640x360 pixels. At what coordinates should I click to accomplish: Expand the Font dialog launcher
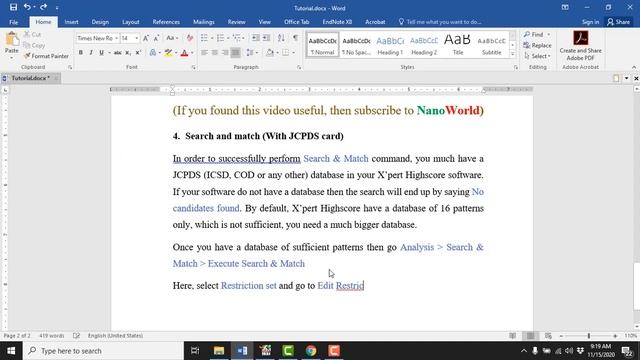pos(193,67)
